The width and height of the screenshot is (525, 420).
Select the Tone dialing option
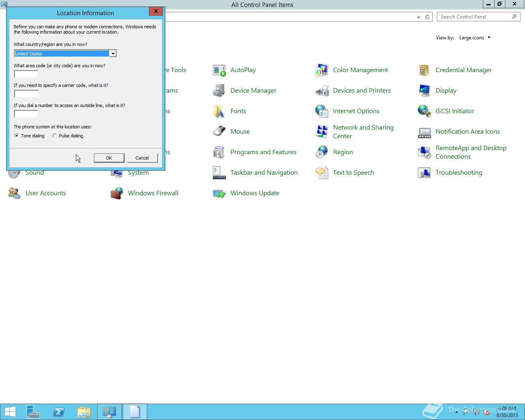[x=30, y=136]
